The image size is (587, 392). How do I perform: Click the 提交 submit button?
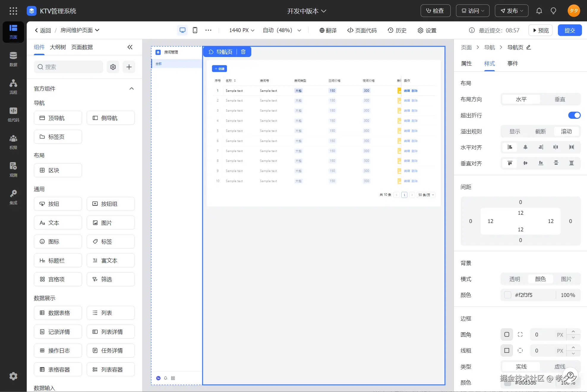point(569,30)
